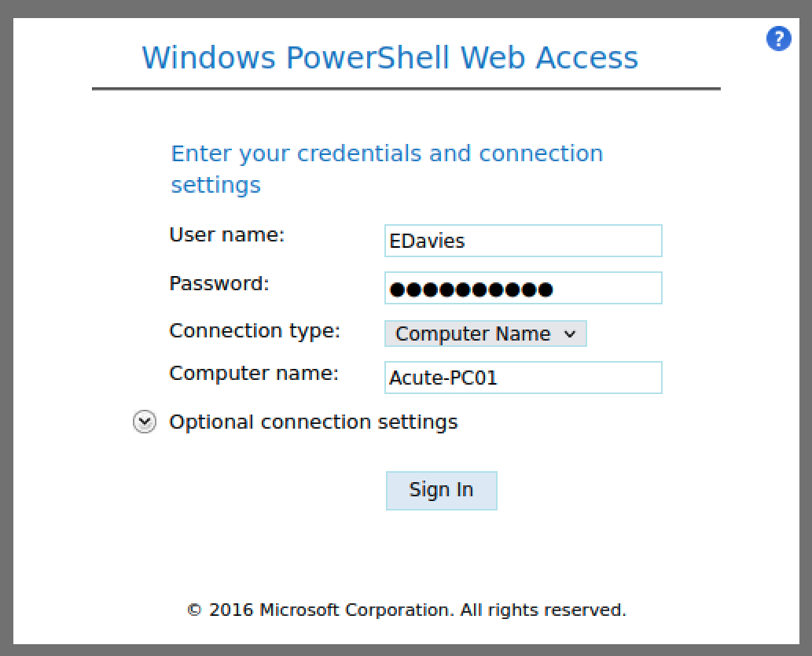Click the "User name:" label
This screenshot has width=812, height=656.
226,234
